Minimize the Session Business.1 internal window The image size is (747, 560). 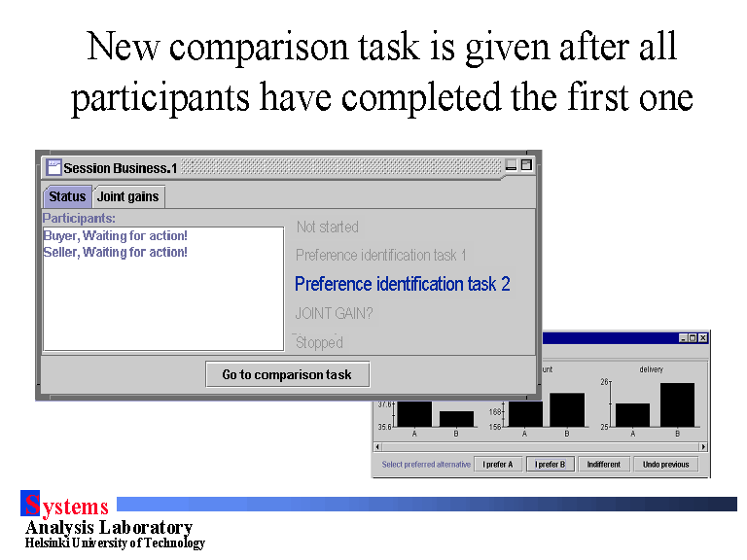pos(512,166)
